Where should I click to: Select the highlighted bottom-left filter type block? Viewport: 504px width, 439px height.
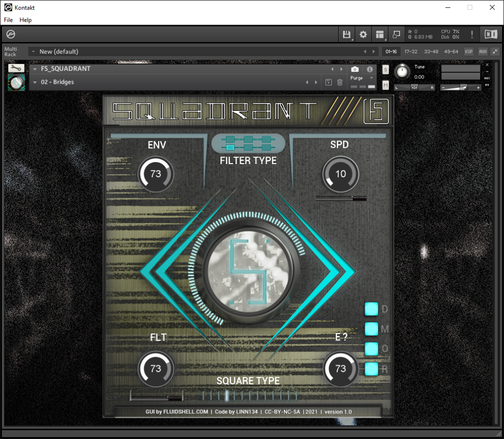(230, 147)
